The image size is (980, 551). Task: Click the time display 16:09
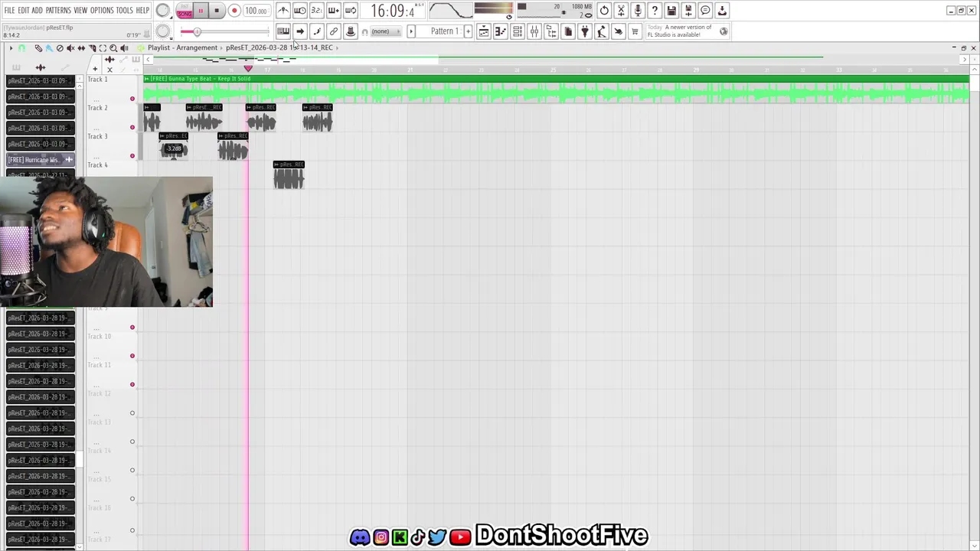392,11
